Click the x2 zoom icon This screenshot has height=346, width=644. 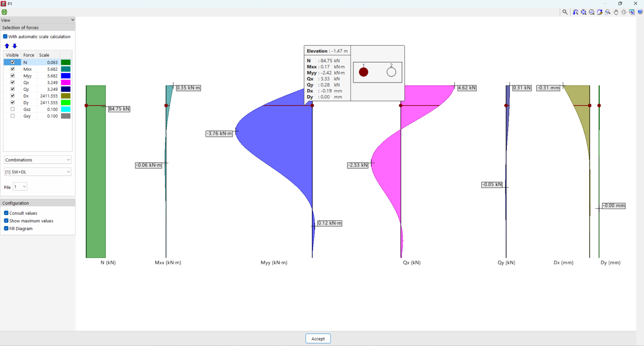pos(592,12)
